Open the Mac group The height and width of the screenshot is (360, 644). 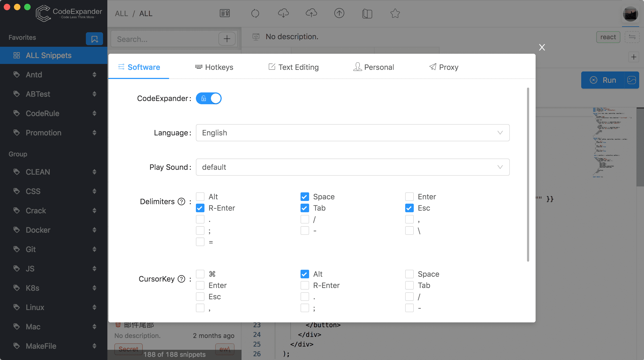click(x=54, y=327)
